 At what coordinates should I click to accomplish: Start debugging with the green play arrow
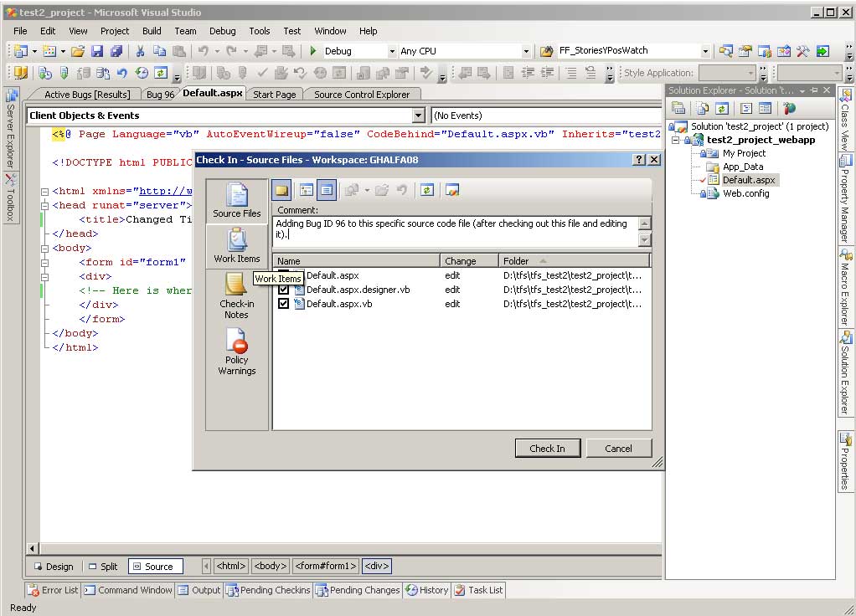(x=312, y=51)
